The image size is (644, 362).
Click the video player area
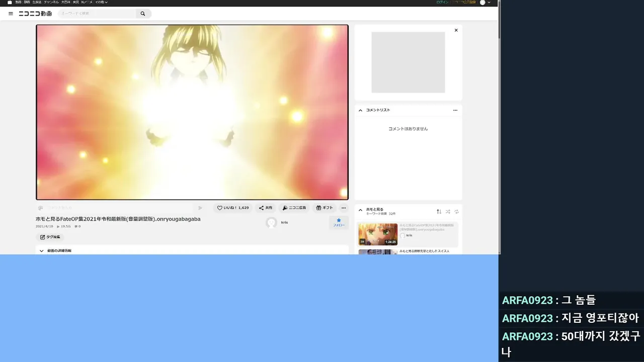coord(192,112)
